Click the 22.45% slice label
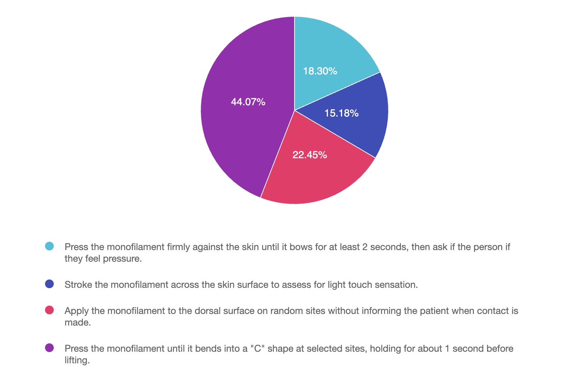This screenshot has width=576, height=392. pyautogui.click(x=310, y=155)
